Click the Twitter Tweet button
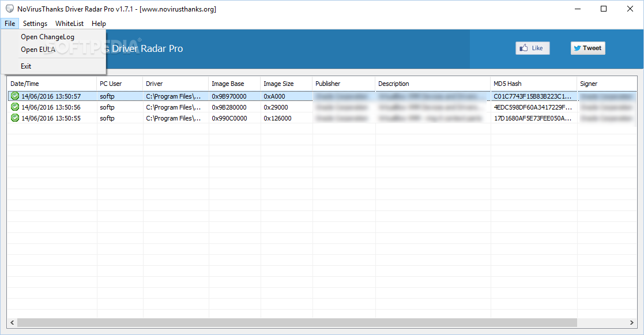This screenshot has width=644, height=335. point(587,48)
